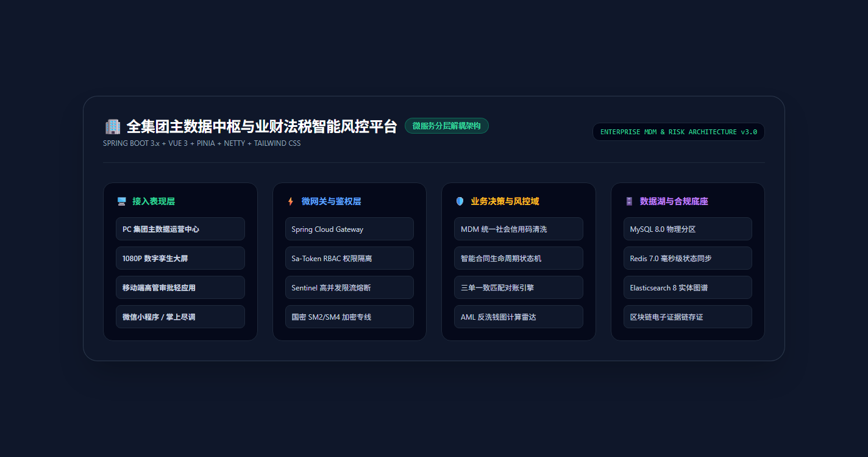The image size is (868, 457).
Task: Click Redis 7.0 毫秒级状态同步 item
Action: 688,258
